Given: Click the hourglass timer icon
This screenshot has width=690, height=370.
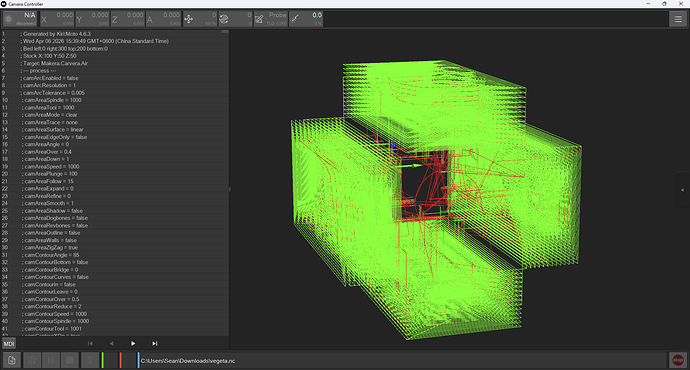Looking at the screenshot, I should [89, 360].
